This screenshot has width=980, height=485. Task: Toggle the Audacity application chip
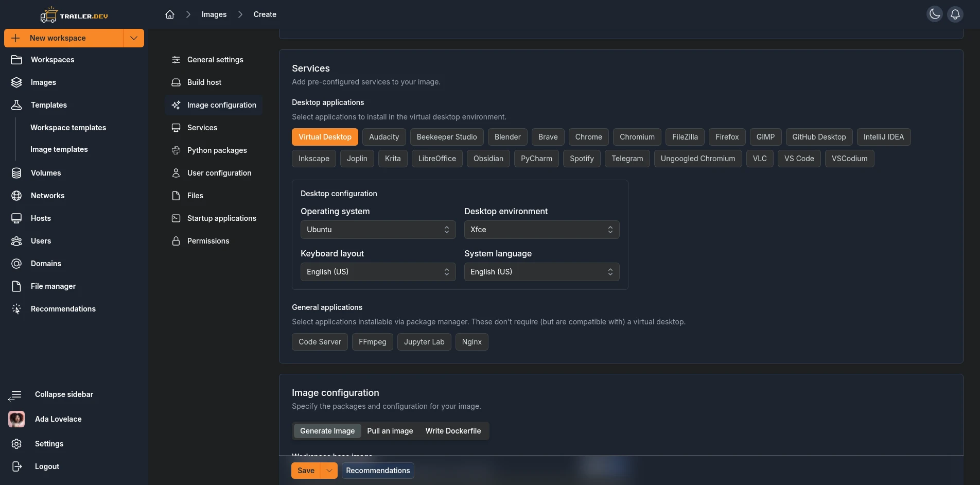384,137
